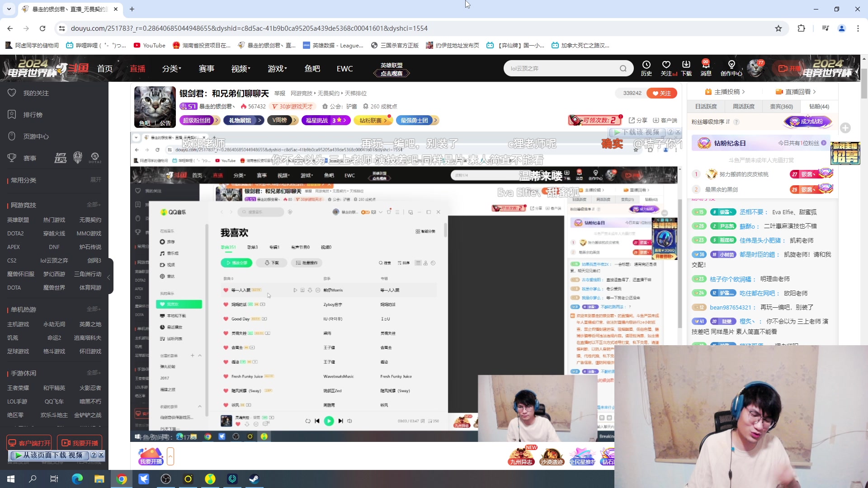Switch to the 贵宾(360) tab
This screenshot has height=488, width=868.
[x=782, y=106]
